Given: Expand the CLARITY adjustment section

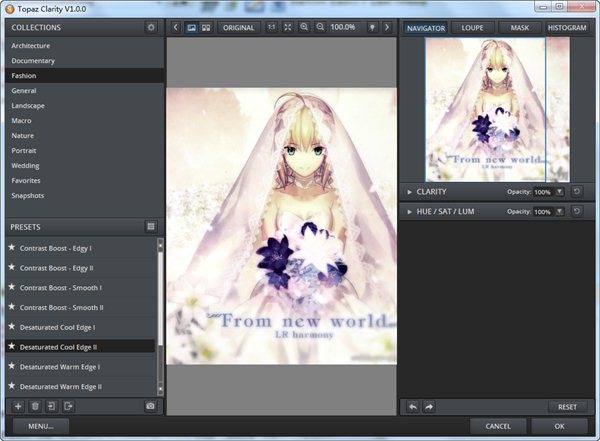Looking at the screenshot, I should coord(410,191).
